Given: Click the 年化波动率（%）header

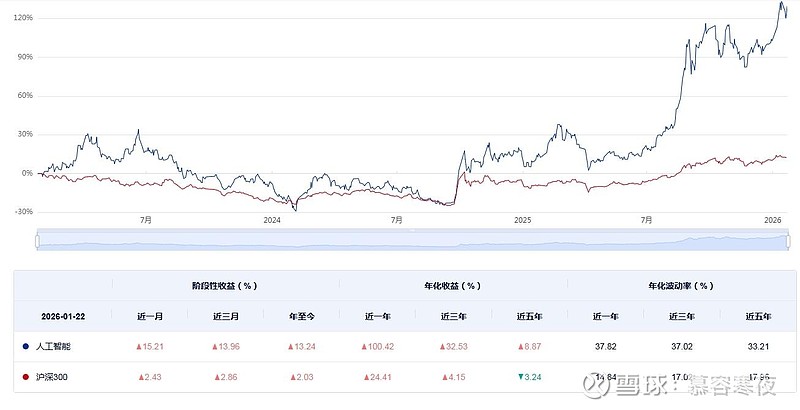Looking at the screenshot, I should [x=680, y=285].
